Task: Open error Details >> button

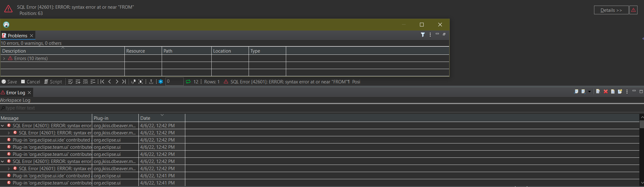Action: [x=611, y=10]
